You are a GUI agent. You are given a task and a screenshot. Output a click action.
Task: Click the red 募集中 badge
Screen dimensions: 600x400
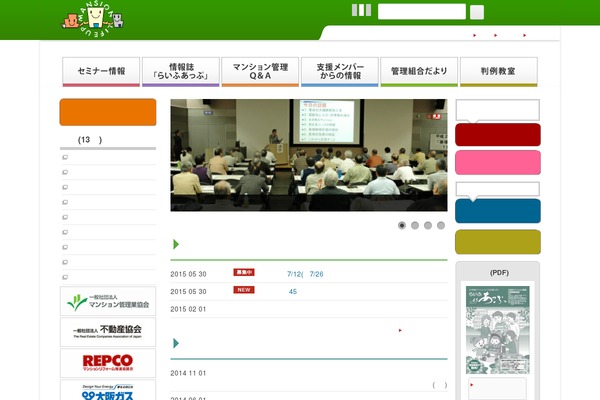point(244,272)
